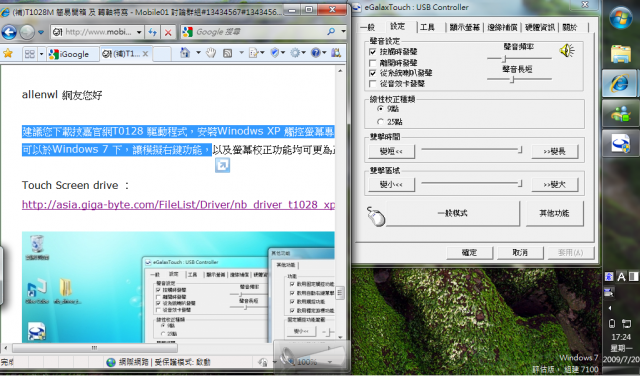Image resolution: width=640 pixels, height=376 pixels.
Task: Click the Research toolbar icon
Action: click(336, 53)
